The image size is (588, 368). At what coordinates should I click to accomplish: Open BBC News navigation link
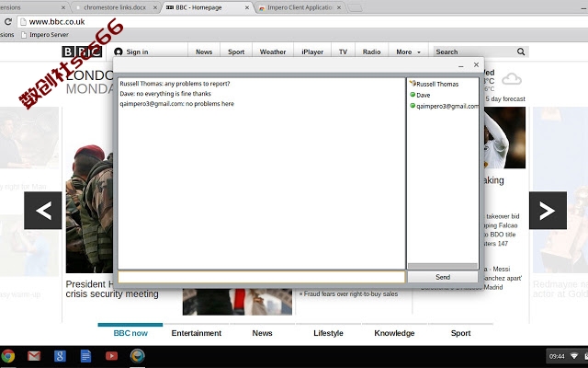pyautogui.click(x=204, y=52)
